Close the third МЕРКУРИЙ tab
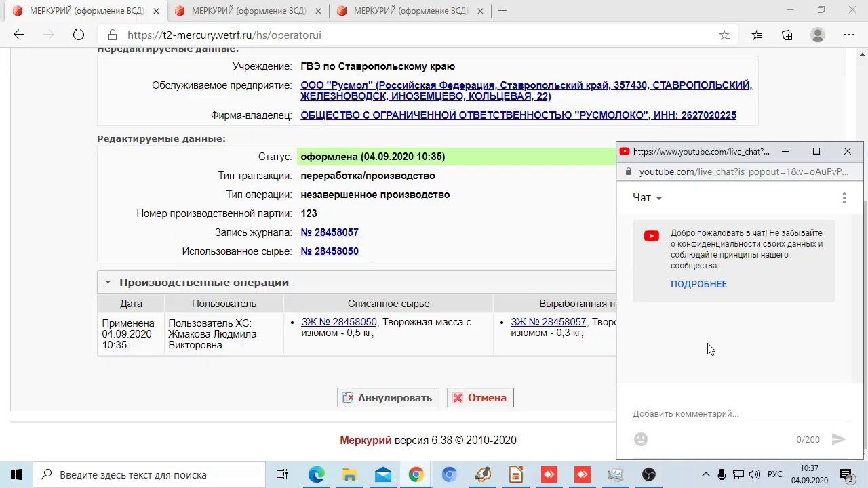This screenshot has width=868, height=488. [x=480, y=11]
